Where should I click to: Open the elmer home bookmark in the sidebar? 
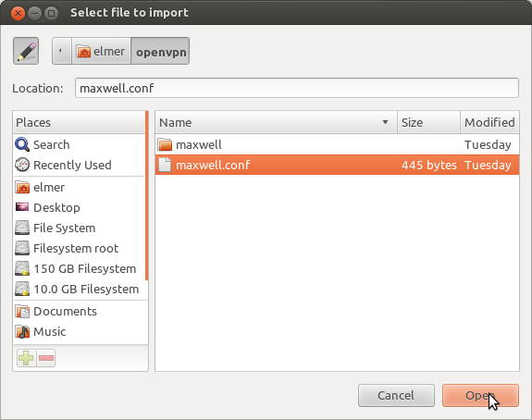pos(80,187)
